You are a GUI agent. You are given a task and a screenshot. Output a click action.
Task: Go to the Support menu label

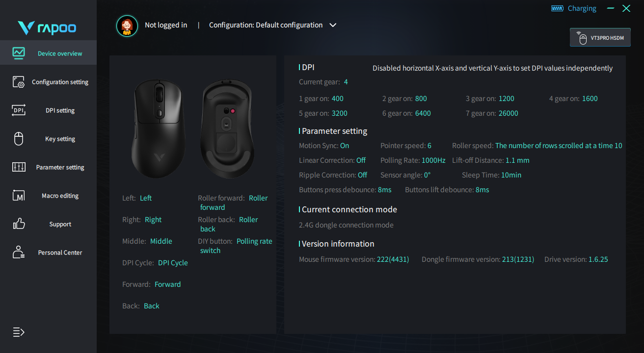60,224
